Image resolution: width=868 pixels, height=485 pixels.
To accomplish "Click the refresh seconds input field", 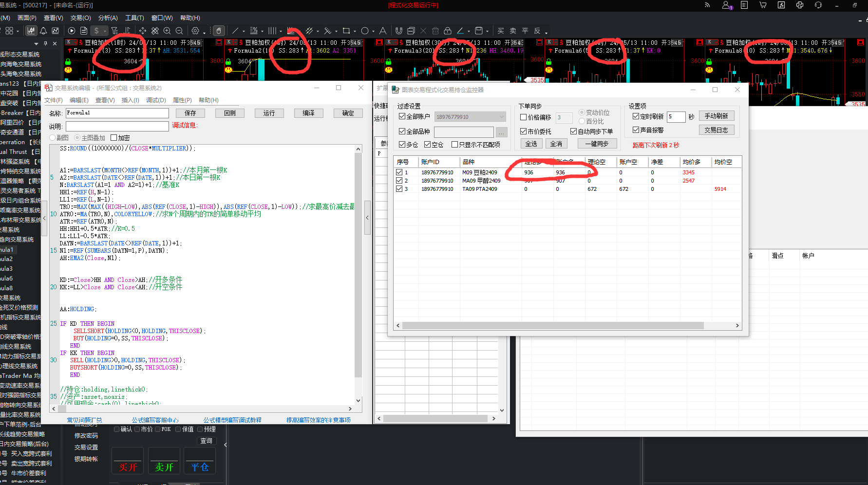I will [676, 116].
